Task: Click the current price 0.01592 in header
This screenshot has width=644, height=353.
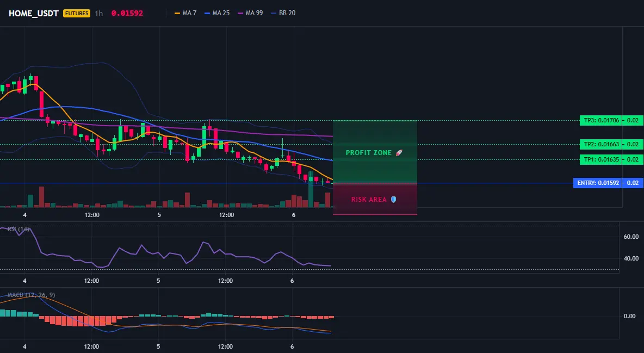Action: click(127, 13)
